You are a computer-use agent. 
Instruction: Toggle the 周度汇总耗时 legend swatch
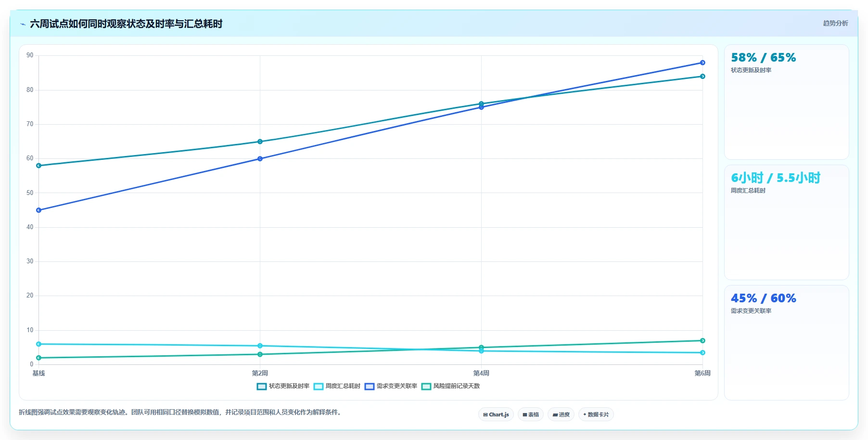319,387
